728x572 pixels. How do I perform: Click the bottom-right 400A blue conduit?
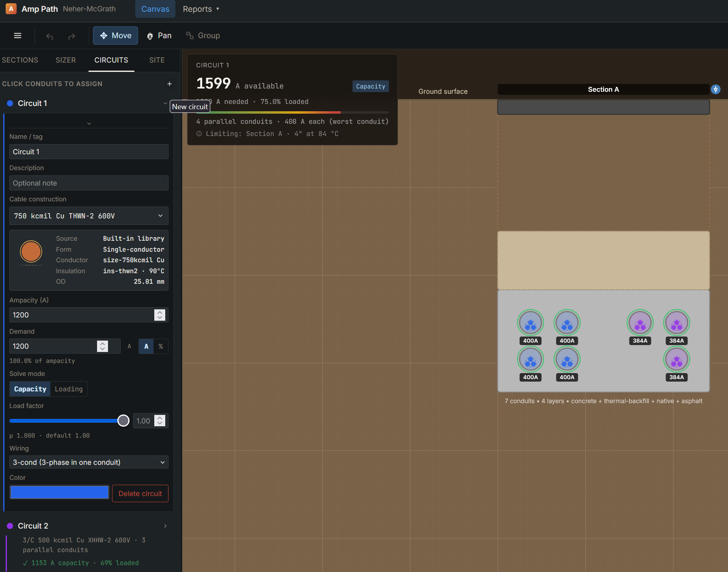[x=567, y=360]
